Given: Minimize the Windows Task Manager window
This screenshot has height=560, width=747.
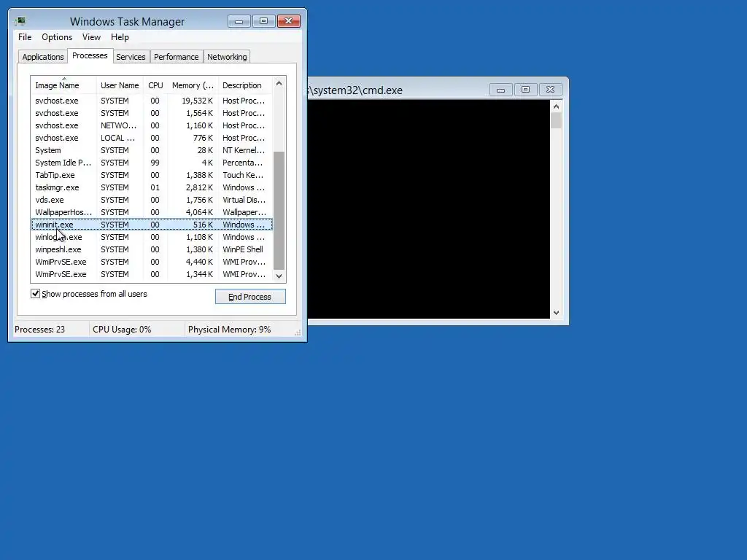Looking at the screenshot, I should (x=239, y=21).
